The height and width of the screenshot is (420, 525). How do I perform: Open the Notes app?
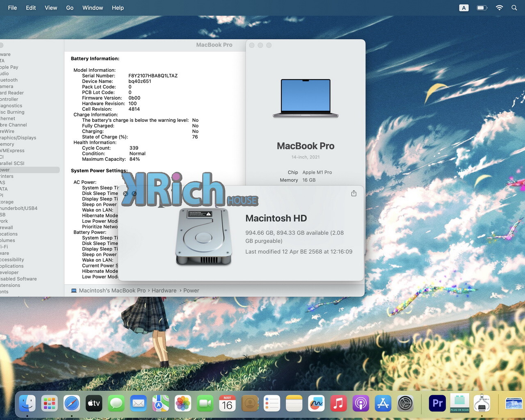[294, 404]
